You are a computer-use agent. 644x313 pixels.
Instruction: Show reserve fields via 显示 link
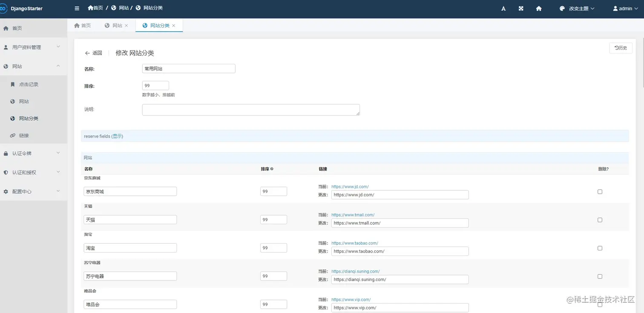[117, 136]
